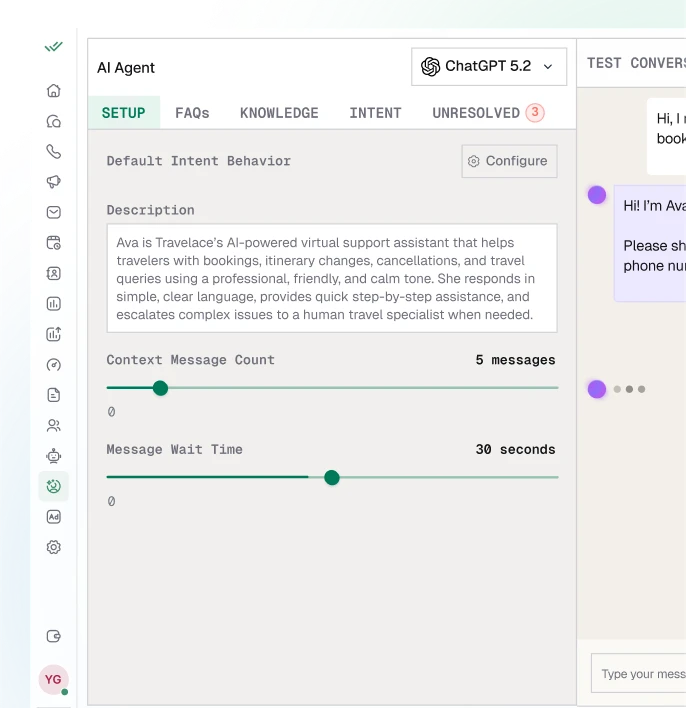This screenshot has height=708, width=686.
Task: Open the chart with upward arrow icon
Action: click(x=54, y=334)
